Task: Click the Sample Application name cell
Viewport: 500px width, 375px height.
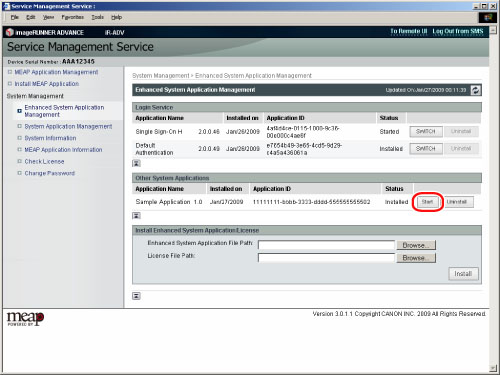Action: pos(163,202)
